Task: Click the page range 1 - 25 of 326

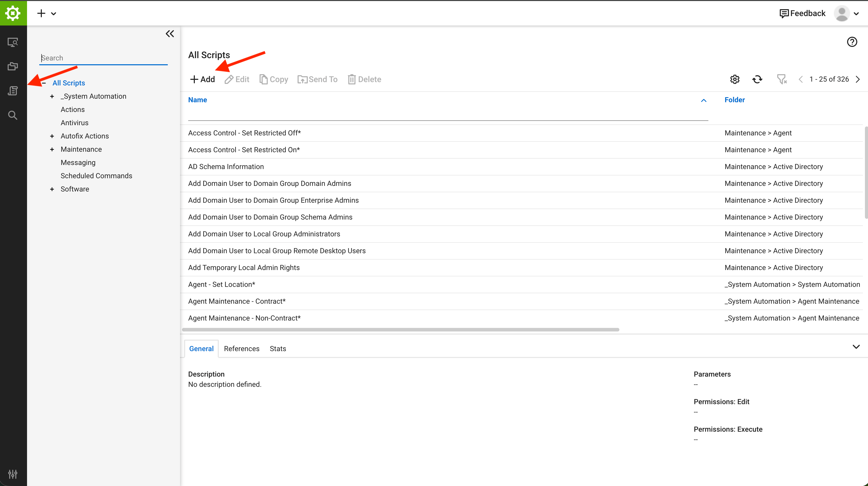Action: point(829,79)
